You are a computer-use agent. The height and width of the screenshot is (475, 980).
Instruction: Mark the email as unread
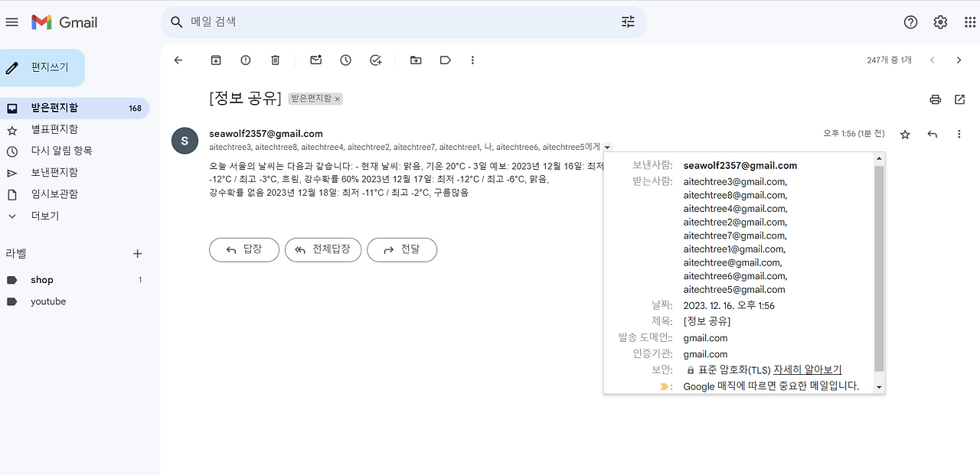click(315, 60)
